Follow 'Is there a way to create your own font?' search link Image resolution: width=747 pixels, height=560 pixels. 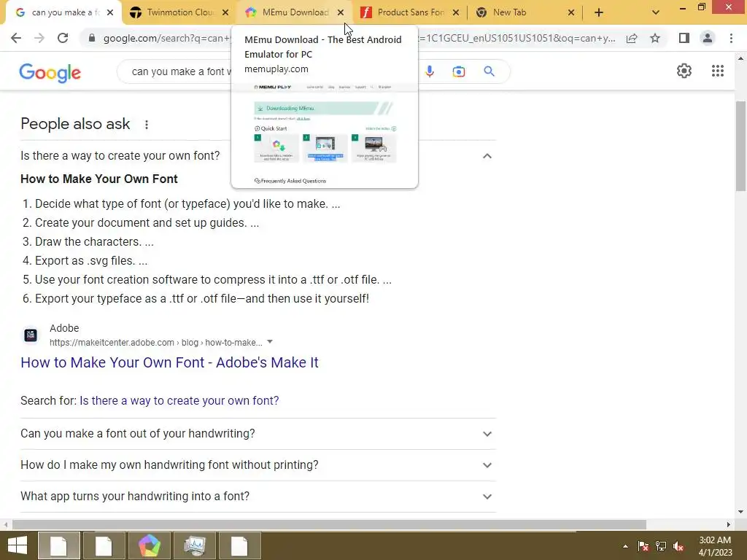coord(179,400)
